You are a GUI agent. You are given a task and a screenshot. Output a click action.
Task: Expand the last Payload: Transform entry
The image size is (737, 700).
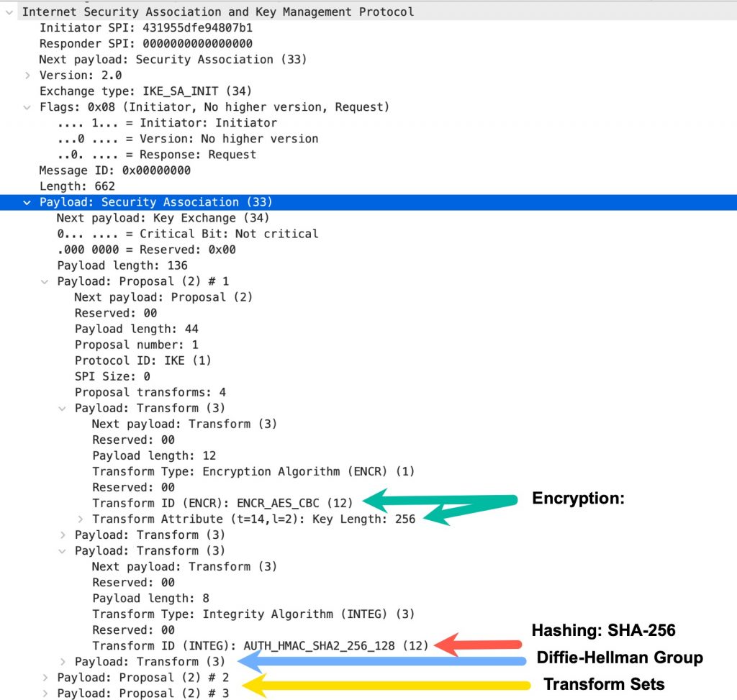[62, 661]
